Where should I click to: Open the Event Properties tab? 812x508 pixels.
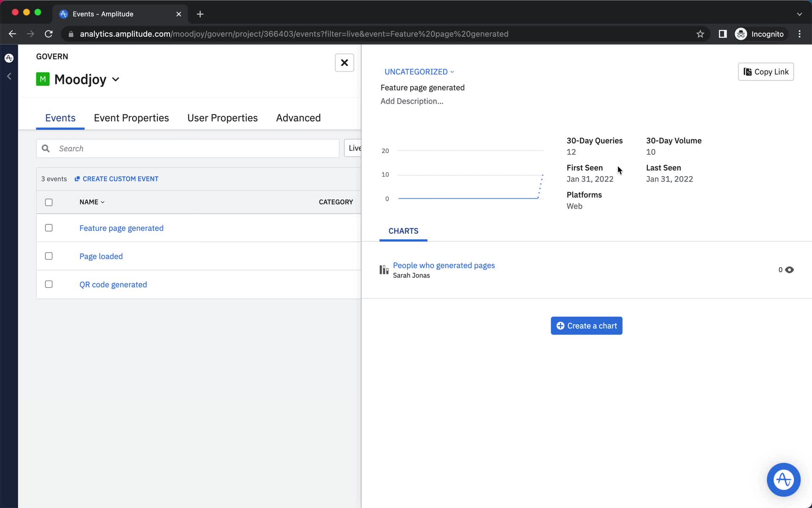131,118
